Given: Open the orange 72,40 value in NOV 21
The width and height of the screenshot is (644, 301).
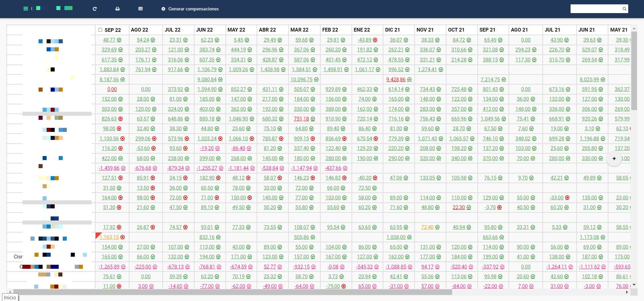Looking at the screenshot, I should (x=427, y=227).
